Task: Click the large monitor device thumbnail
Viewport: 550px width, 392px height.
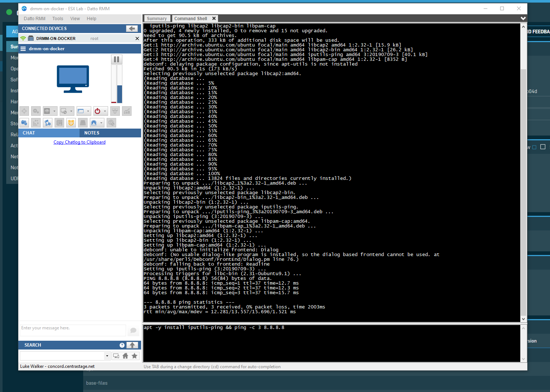Action: [73, 79]
